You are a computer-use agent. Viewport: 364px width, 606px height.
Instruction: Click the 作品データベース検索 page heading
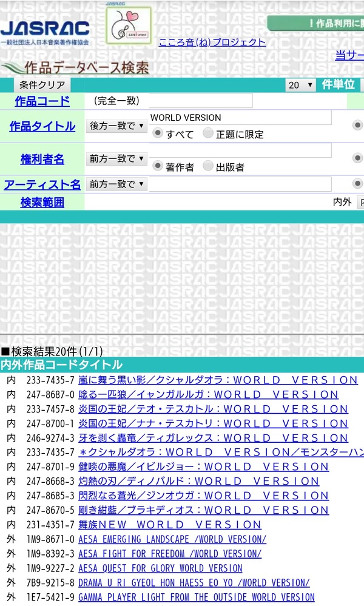pos(87,67)
